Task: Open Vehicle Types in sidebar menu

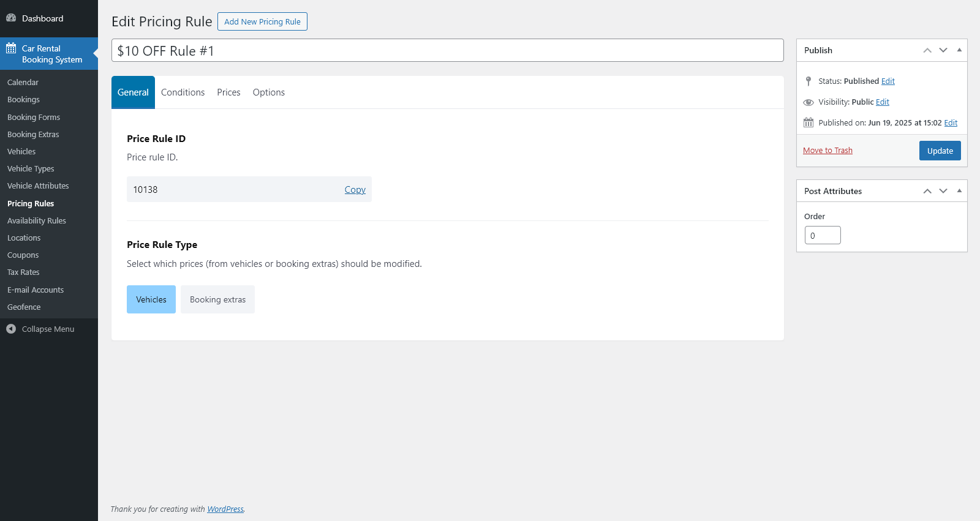Action: coord(31,169)
